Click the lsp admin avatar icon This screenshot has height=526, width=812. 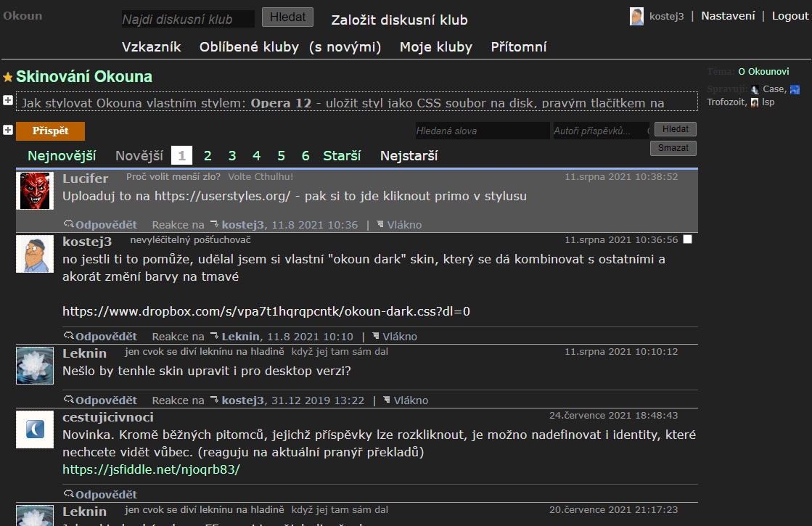click(754, 102)
